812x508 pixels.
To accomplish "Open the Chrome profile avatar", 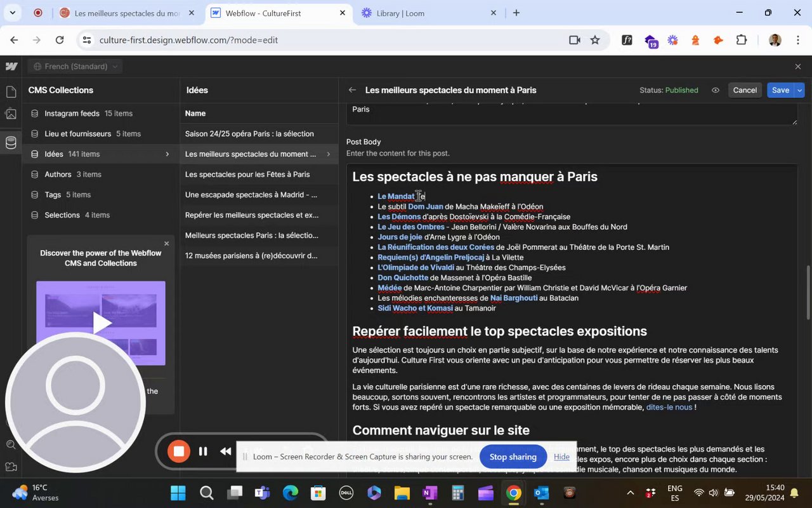I will 775,40.
